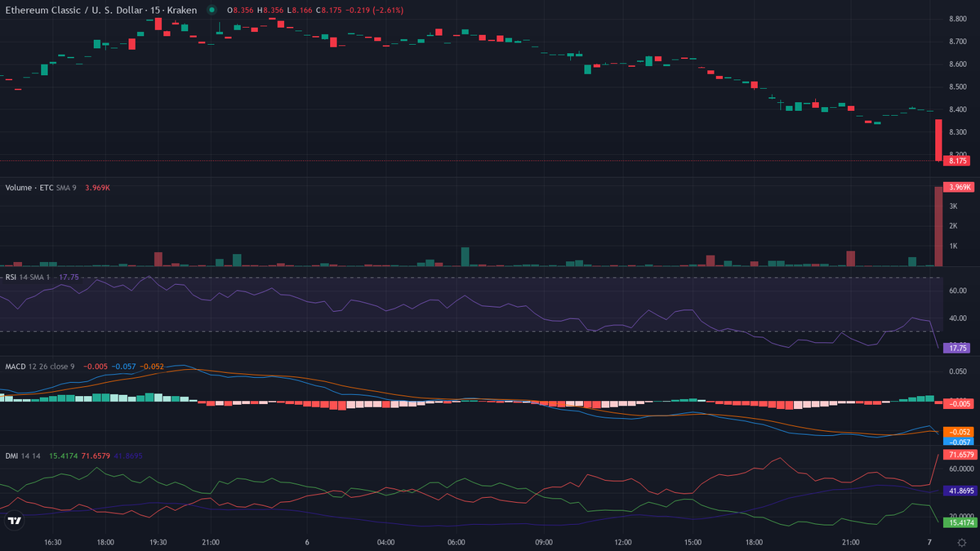Click the 3.969K value in Volume legend
Image resolution: width=980 pixels, height=551 pixels.
point(97,188)
